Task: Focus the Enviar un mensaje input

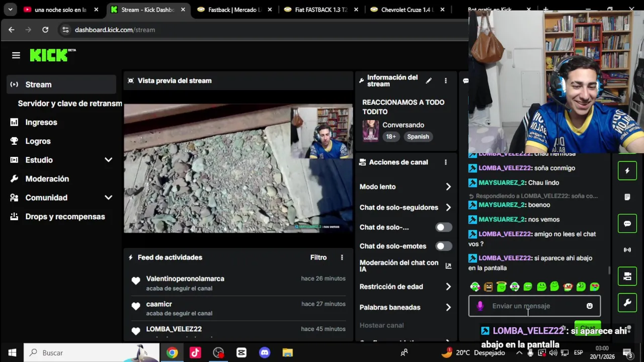Action: 534,306
